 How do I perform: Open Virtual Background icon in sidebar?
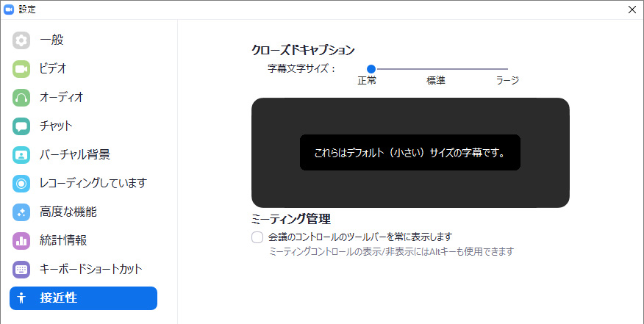21,154
